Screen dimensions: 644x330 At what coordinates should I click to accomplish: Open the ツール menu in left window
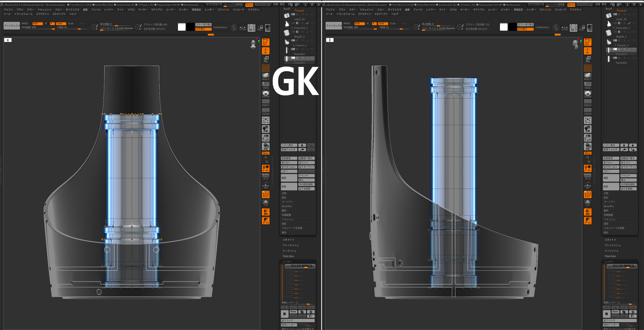[7, 14]
